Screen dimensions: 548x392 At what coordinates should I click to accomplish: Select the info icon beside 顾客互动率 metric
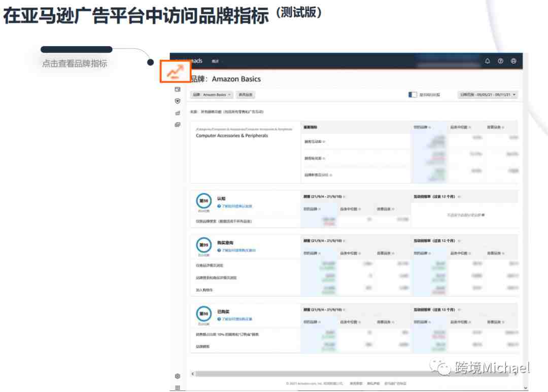click(x=324, y=142)
